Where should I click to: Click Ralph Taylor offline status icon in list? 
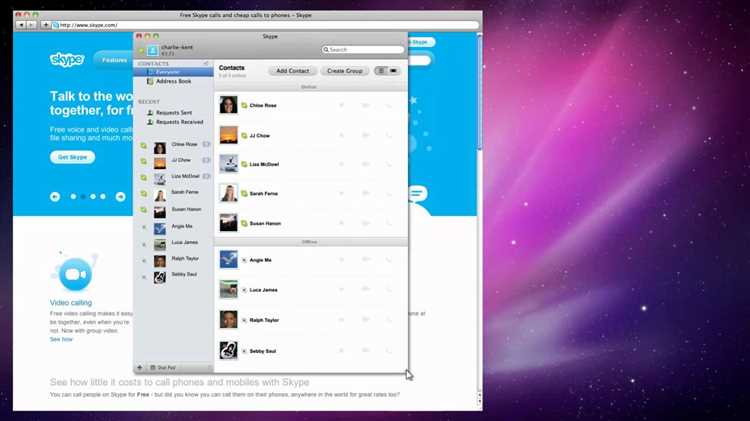(244, 320)
